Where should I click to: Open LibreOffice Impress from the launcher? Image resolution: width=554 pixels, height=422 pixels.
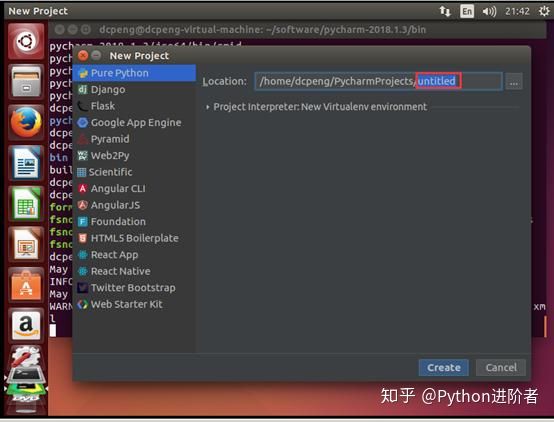coord(26,245)
